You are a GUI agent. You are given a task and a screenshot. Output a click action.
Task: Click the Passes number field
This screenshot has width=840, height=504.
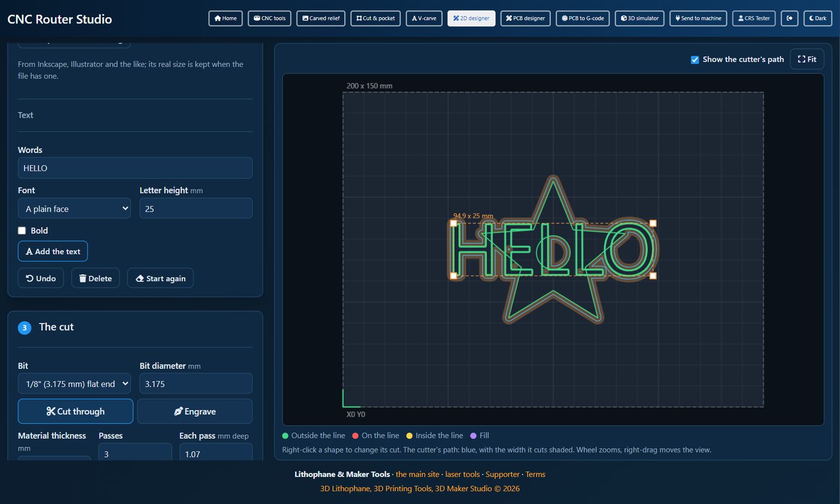[135, 454]
